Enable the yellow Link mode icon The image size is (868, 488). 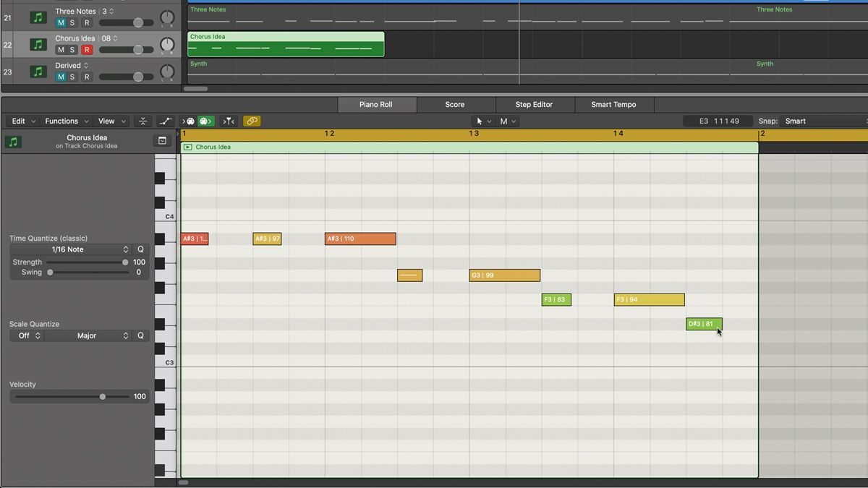[252, 121]
